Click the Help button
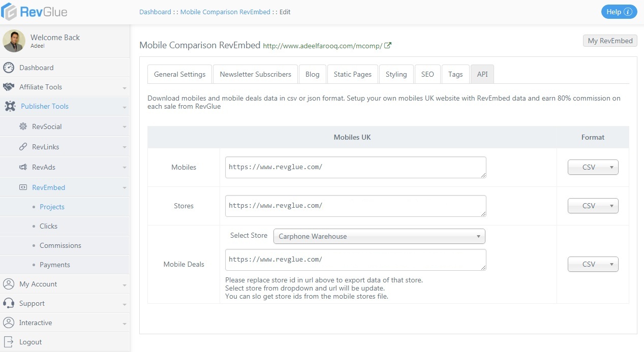The width and height of the screenshot is (644, 352). point(619,12)
